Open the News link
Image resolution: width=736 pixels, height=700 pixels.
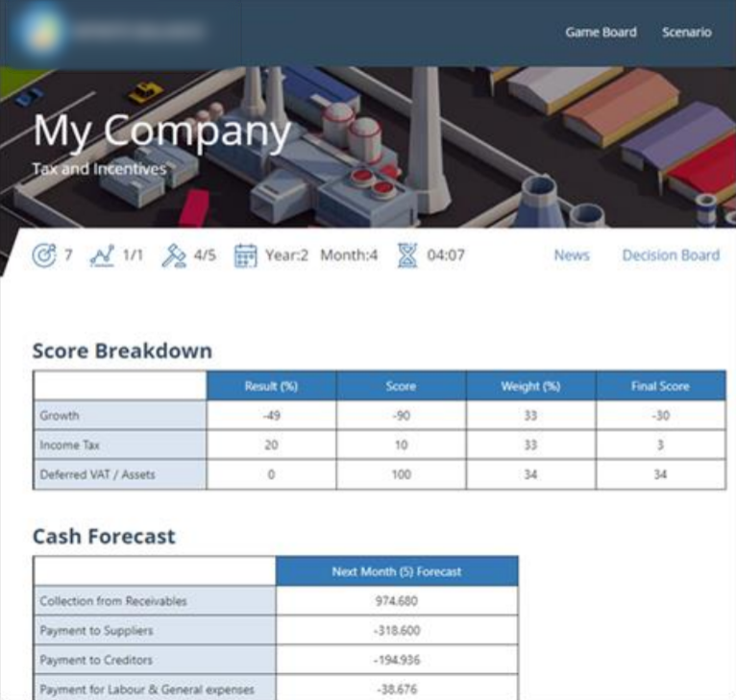[x=572, y=255]
